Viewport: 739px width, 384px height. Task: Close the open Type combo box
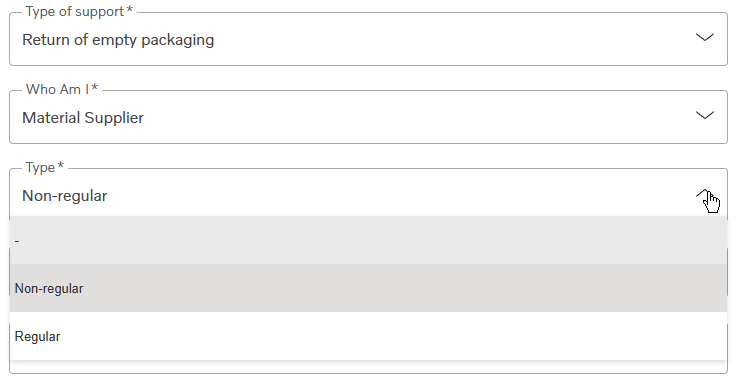point(369,193)
